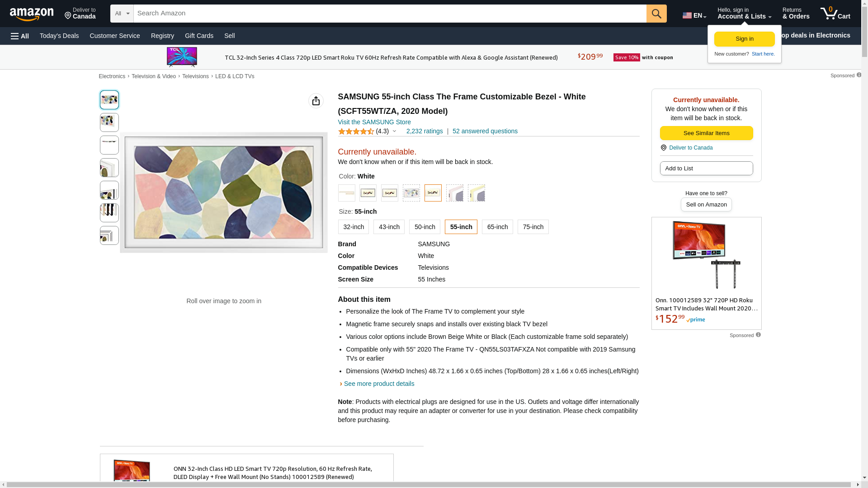
Task: Open the Visit the SAMSUNG Store link
Action: pyautogui.click(x=374, y=122)
